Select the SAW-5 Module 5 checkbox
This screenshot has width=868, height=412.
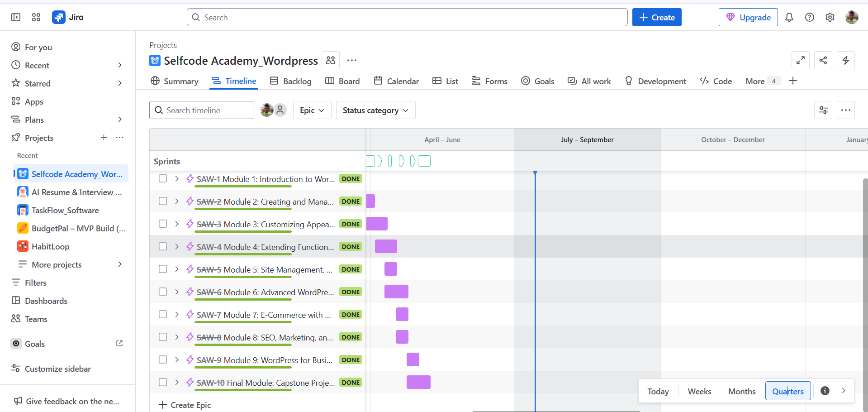coord(163,269)
